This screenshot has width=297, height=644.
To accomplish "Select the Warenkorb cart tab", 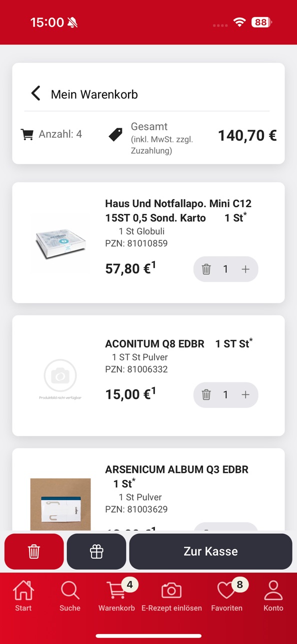I will pyautogui.click(x=117, y=596).
